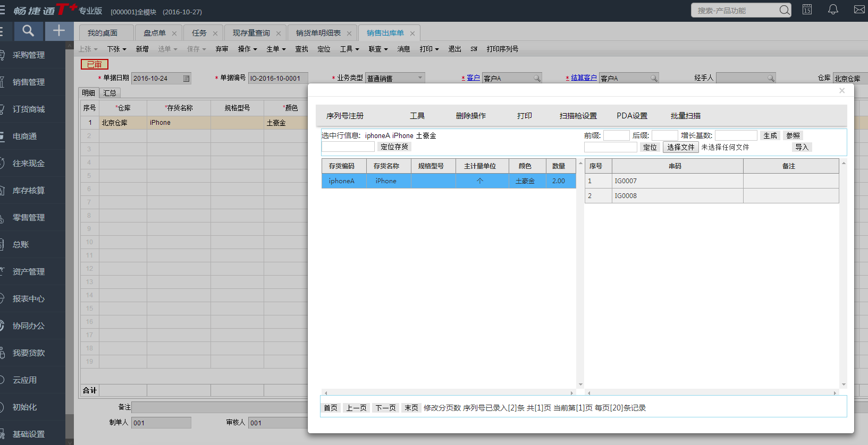Close the 现存量查询 tab

pos(279,33)
